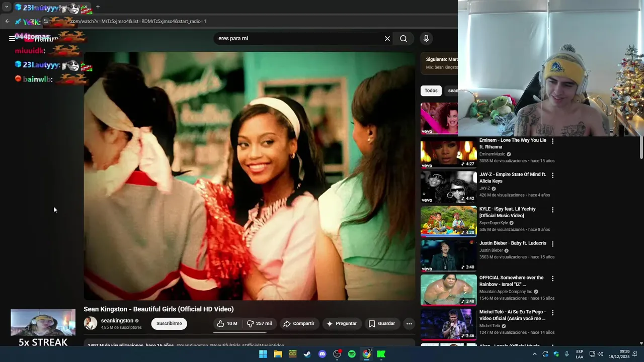Play Michel Teló Ai Se Eu Te Pego thumbnail
This screenshot has width=644, height=362.
(x=449, y=324)
